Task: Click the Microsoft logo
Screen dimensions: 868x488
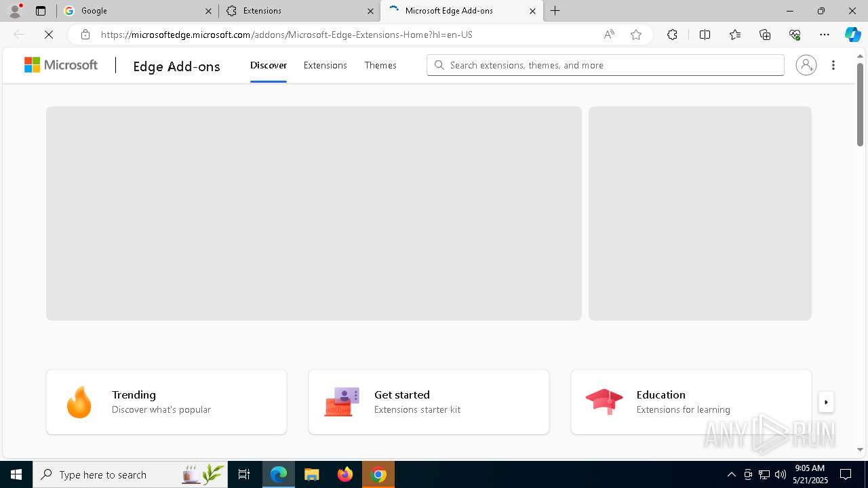Action: [x=61, y=65]
